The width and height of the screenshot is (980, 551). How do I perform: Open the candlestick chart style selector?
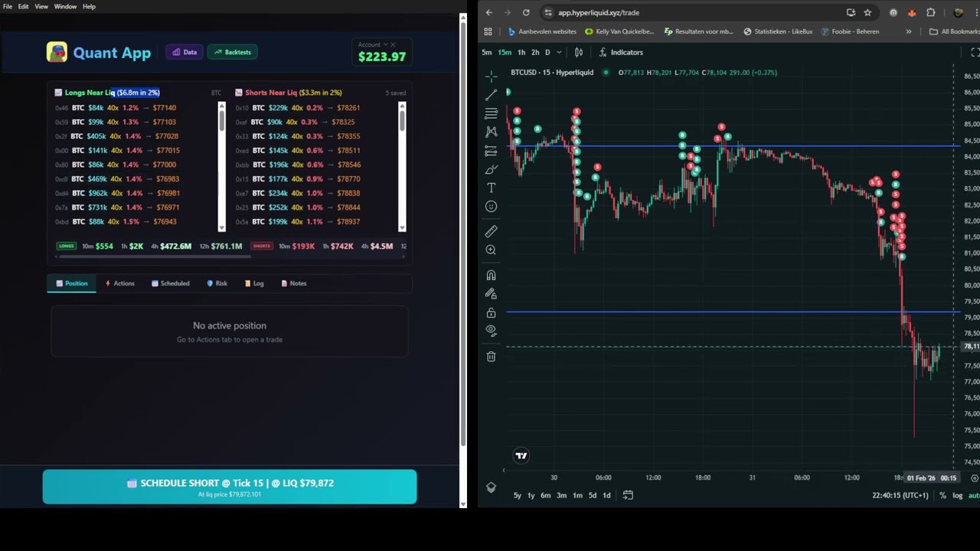tap(579, 52)
